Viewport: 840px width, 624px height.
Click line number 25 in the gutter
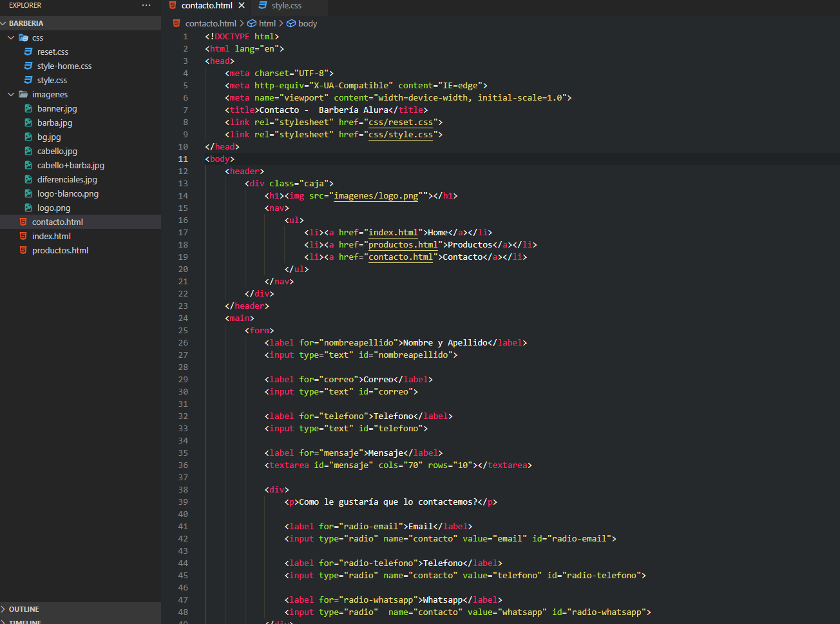pos(183,330)
